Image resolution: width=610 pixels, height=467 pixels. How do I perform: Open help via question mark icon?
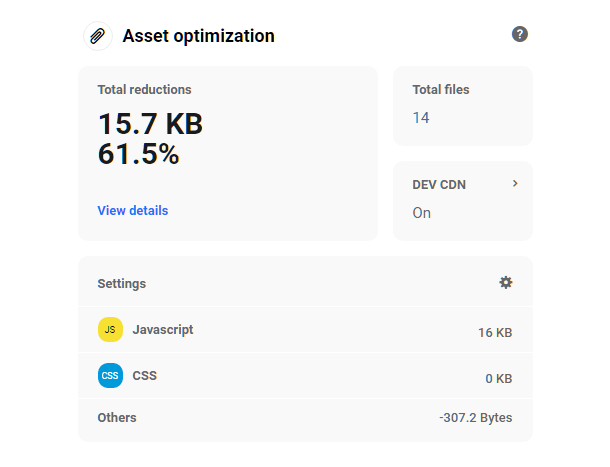pos(519,34)
